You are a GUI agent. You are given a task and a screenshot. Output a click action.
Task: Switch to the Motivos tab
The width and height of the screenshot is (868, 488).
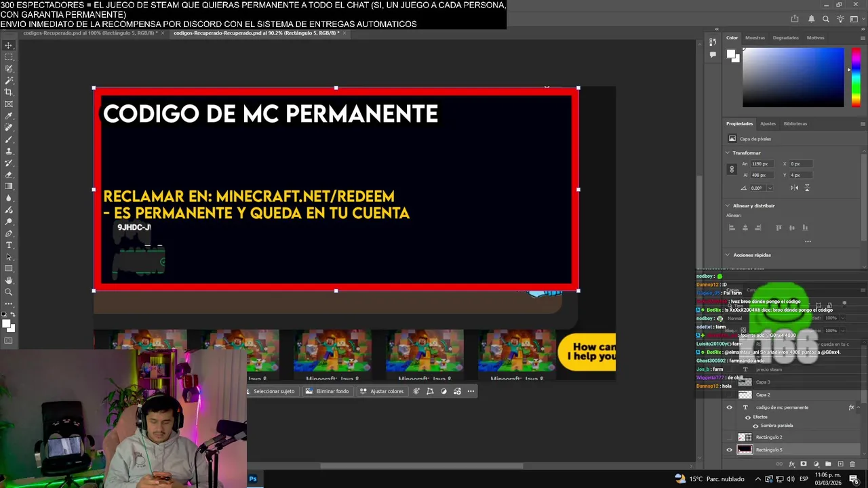click(x=816, y=37)
